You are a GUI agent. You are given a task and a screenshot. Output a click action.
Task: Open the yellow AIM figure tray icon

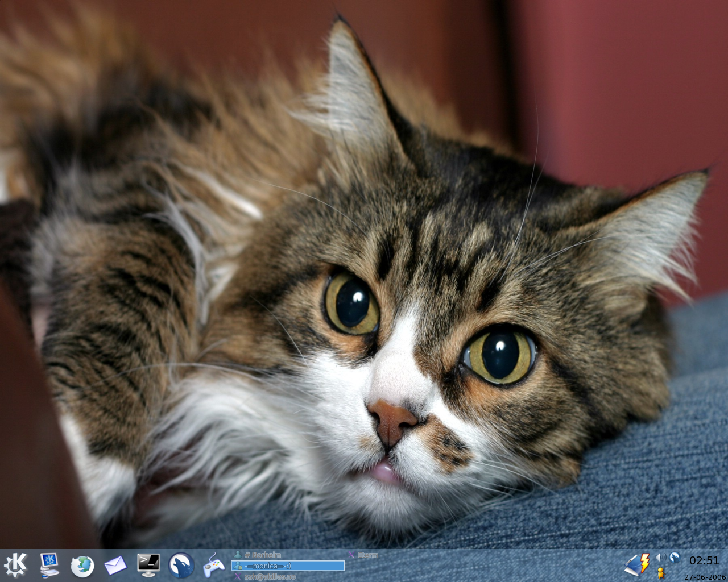[661, 573]
